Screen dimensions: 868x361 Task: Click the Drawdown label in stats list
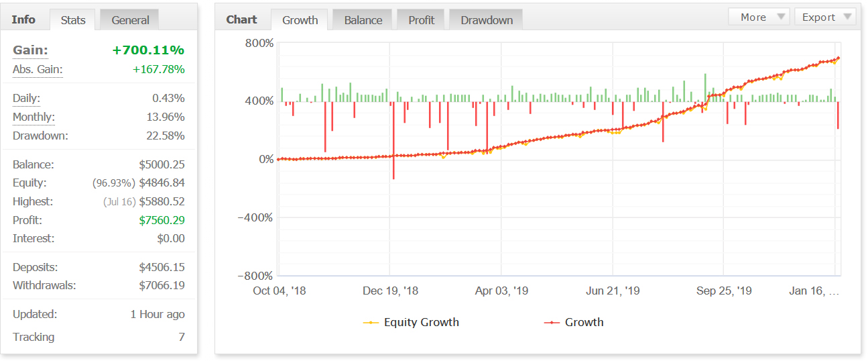click(x=40, y=136)
